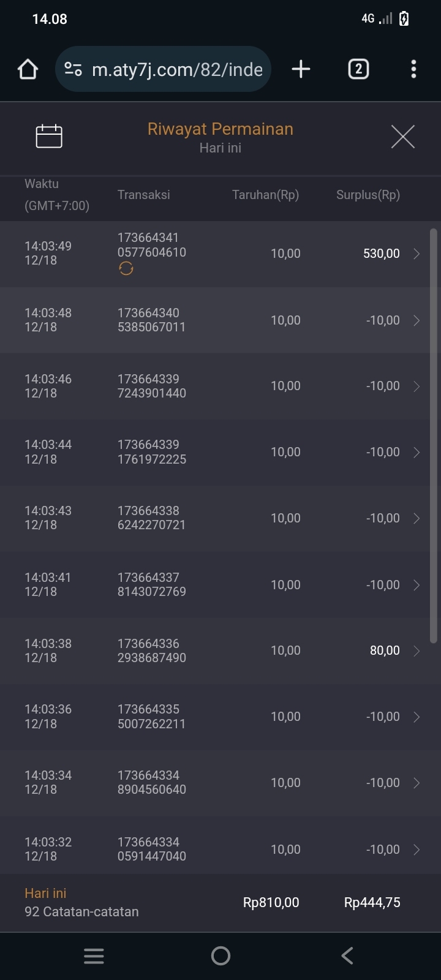The height and width of the screenshot is (980, 441).
Task: Tap the browser home icon
Action: (x=28, y=69)
